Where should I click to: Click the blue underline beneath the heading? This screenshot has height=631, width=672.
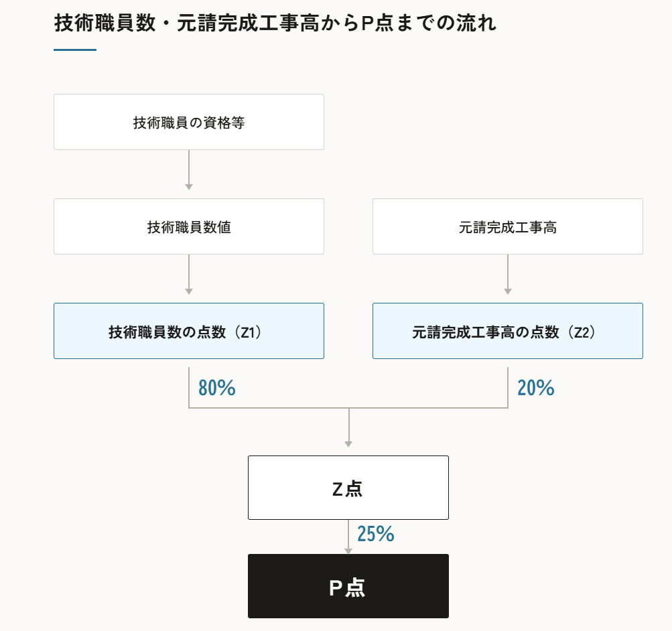[x=75, y=50]
